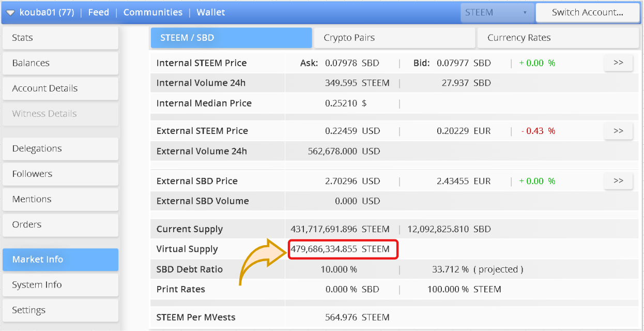Click the External STEEM Price 0.22459 USD
The height and width of the screenshot is (331, 644).
(x=352, y=131)
